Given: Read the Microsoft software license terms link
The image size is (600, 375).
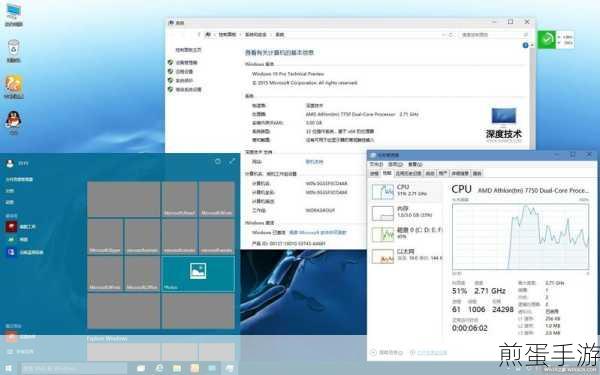Looking at the screenshot, I should tap(318, 232).
